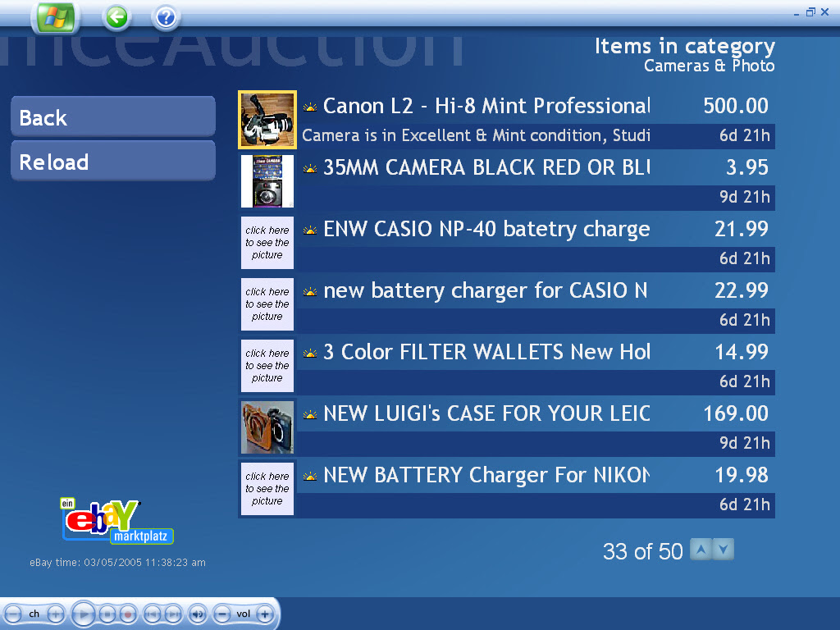Click the Reload button
840x630 pixels.
[113, 162]
